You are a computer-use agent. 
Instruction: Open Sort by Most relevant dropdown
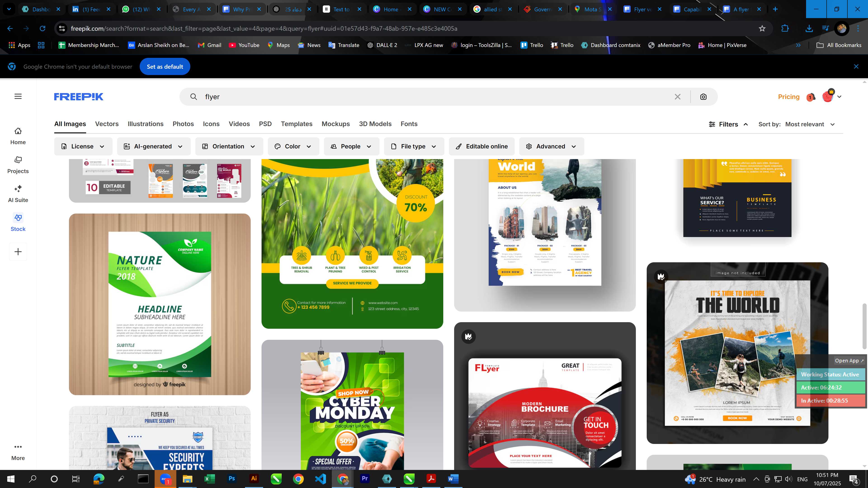point(810,124)
